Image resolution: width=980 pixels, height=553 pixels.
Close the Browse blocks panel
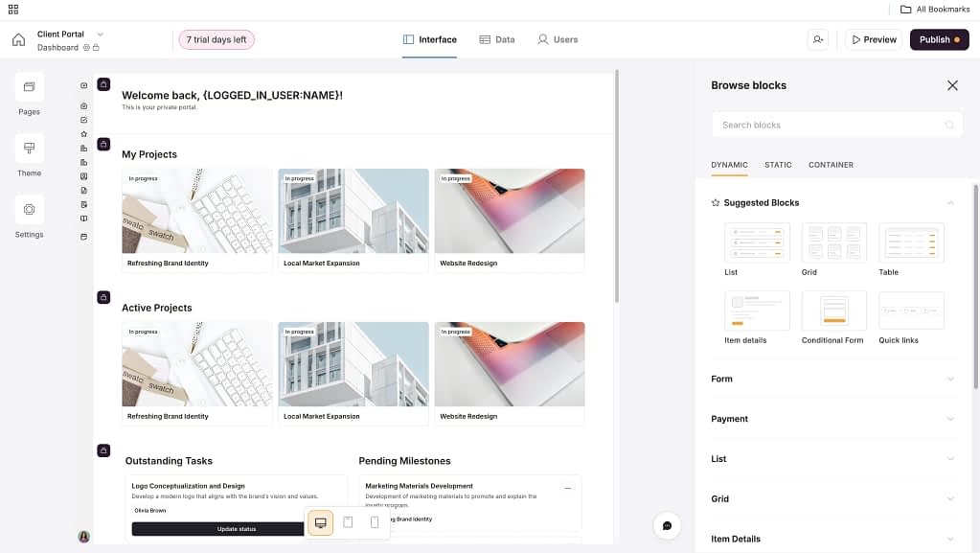[952, 85]
